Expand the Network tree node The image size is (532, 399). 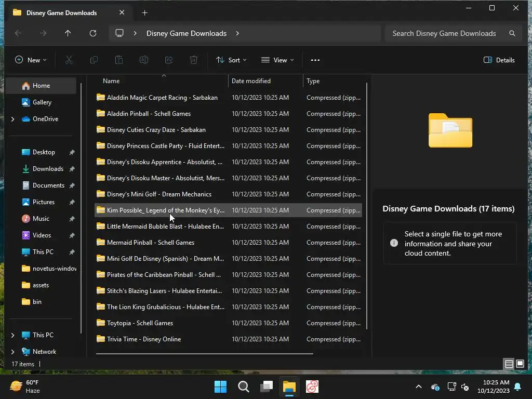[x=13, y=352]
